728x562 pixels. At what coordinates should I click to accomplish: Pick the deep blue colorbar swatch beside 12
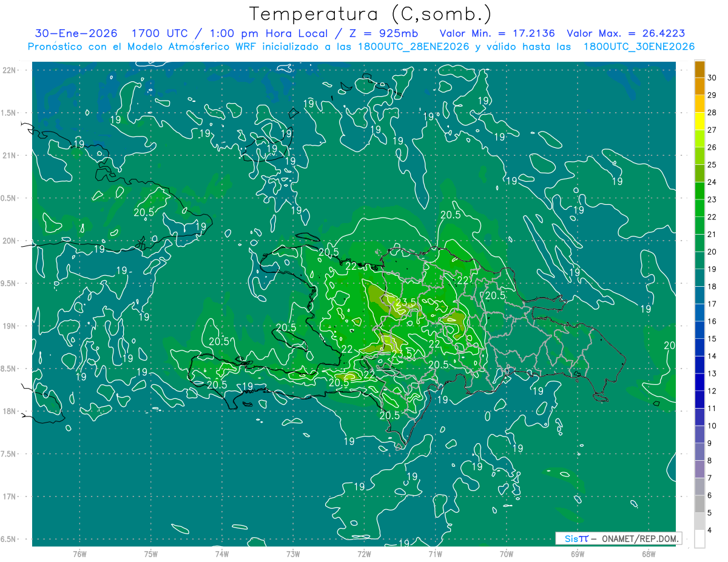pos(699,383)
